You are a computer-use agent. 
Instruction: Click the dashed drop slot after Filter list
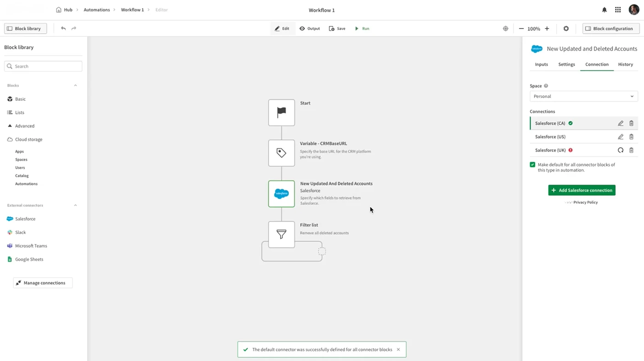pos(322,251)
